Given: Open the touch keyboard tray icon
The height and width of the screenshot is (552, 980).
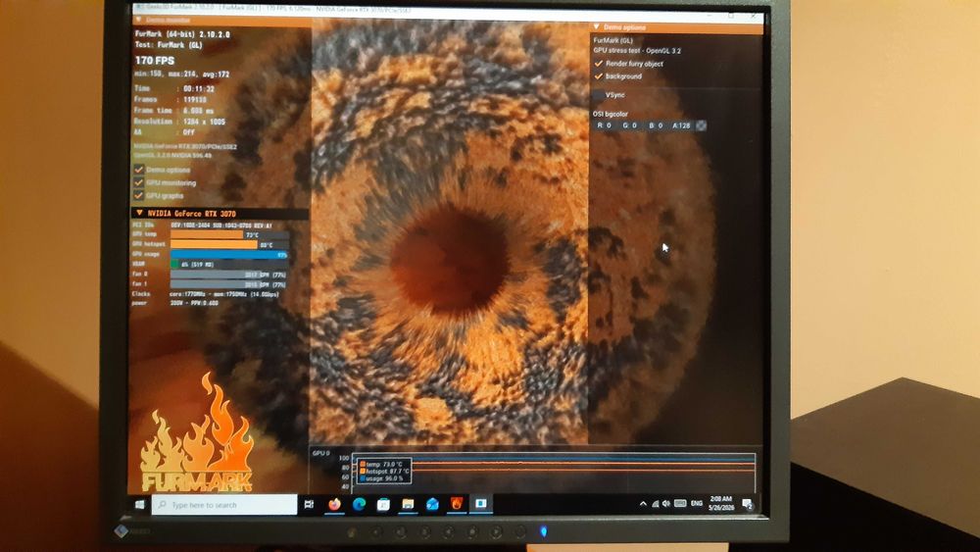Looking at the screenshot, I should coord(680,503).
